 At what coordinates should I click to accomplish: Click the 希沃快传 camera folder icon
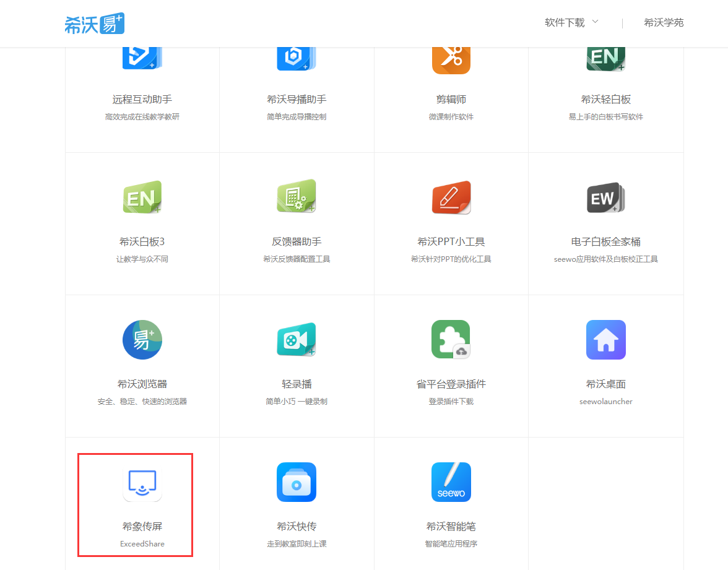tap(296, 481)
